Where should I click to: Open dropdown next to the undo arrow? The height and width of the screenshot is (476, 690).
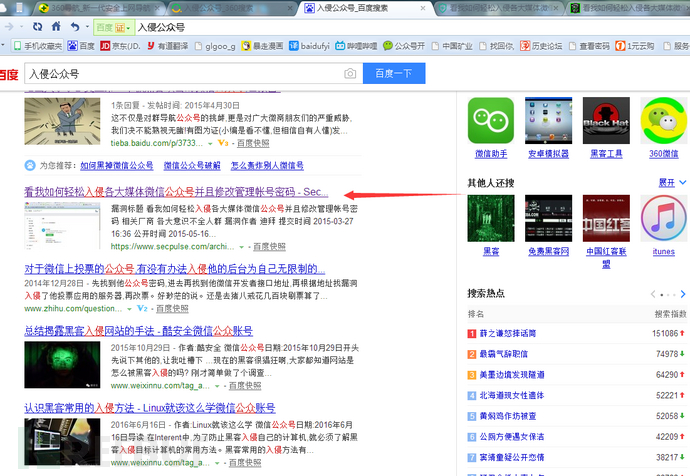click(87, 27)
